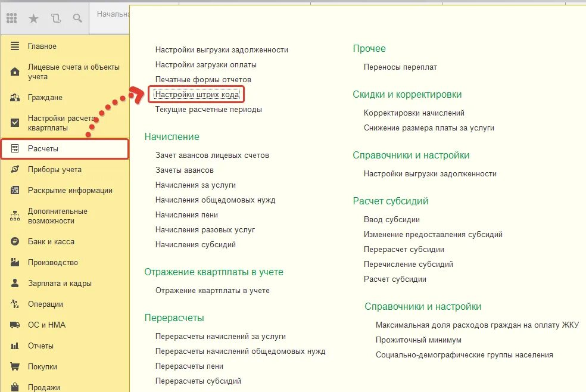
Task: Open Расчет субсидии
Action: [395, 279]
